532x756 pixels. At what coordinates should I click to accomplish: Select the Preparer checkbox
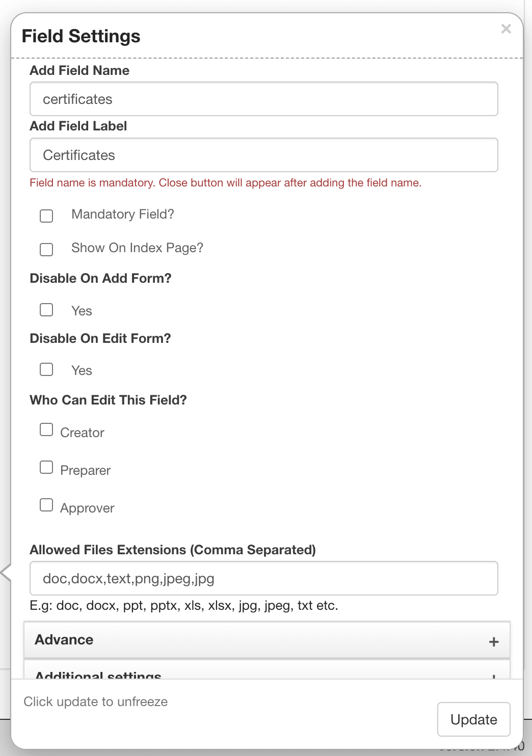tap(46, 467)
